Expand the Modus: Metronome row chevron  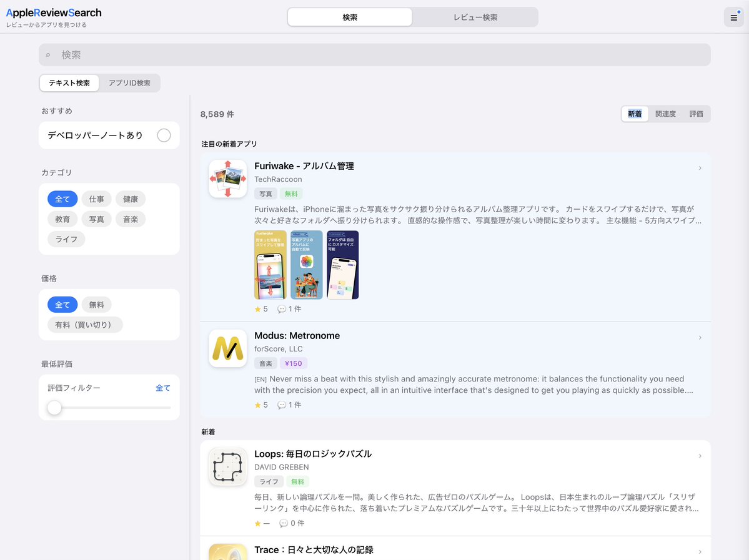[x=700, y=338]
